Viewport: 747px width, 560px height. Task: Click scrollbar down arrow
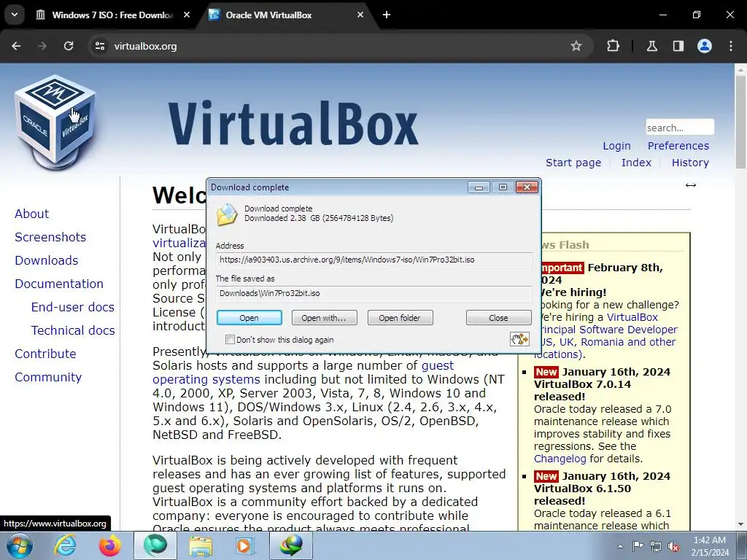740,524
